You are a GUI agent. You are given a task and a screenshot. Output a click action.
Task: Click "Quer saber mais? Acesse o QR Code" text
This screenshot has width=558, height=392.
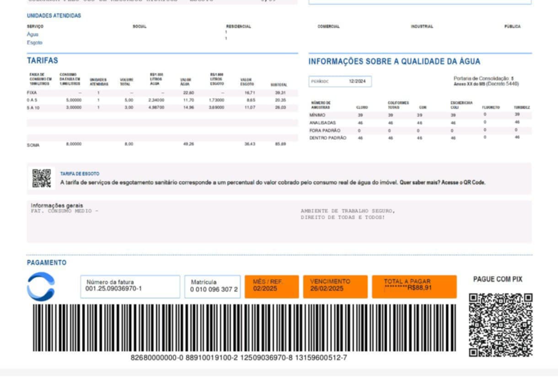[442, 183]
